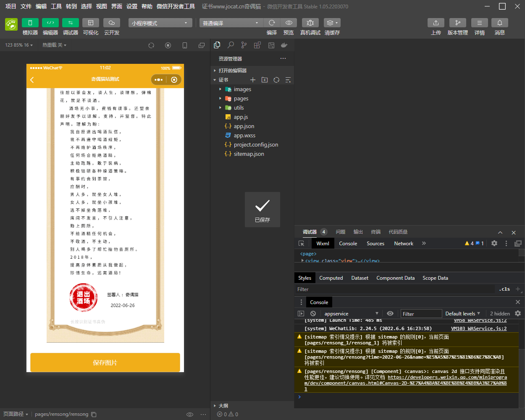Open the Explorer files icon
The height and width of the screenshot is (420, 525).
217,45
